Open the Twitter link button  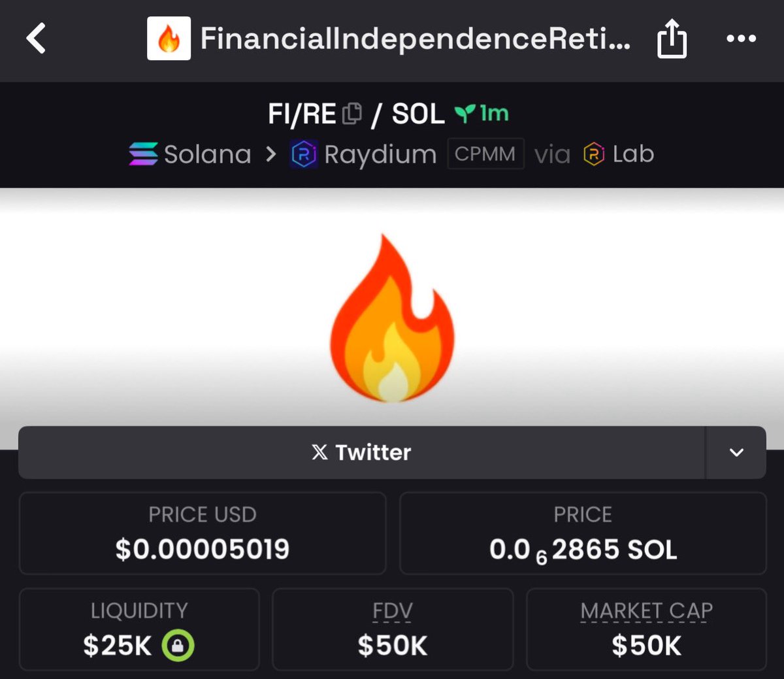pos(362,452)
